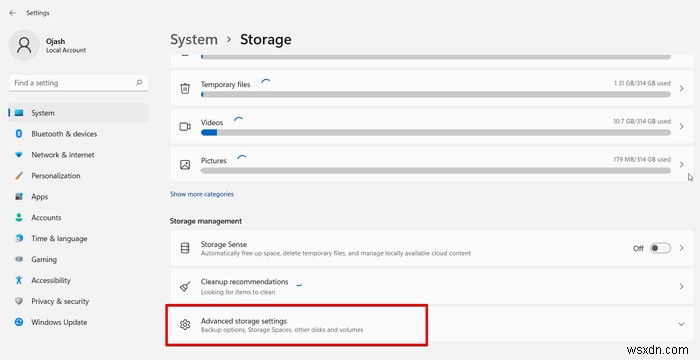Click the Cleanup recommendations broom icon
The image size is (700, 360).
point(185,286)
